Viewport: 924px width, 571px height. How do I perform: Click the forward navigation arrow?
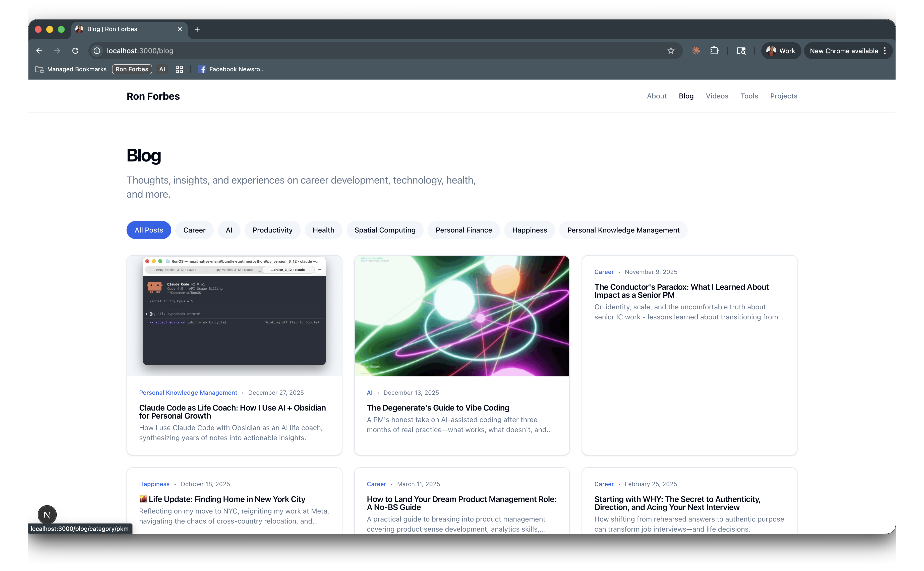pyautogui.click(x=57, y=51)
